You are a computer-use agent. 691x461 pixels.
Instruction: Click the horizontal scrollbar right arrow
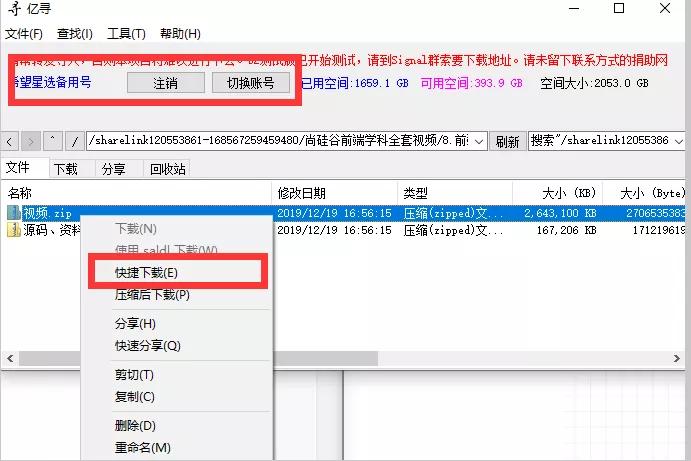click(677, 358)
